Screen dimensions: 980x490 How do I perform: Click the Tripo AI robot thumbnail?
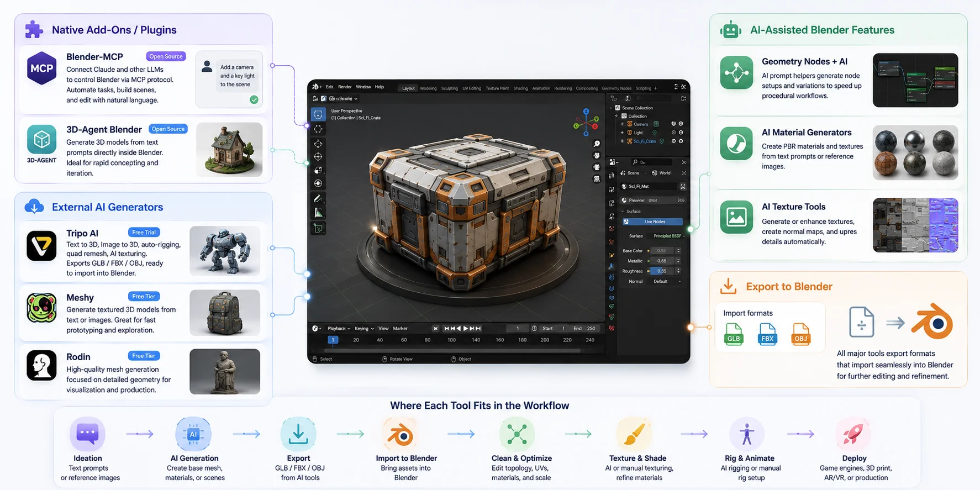[x=225, y=251]
